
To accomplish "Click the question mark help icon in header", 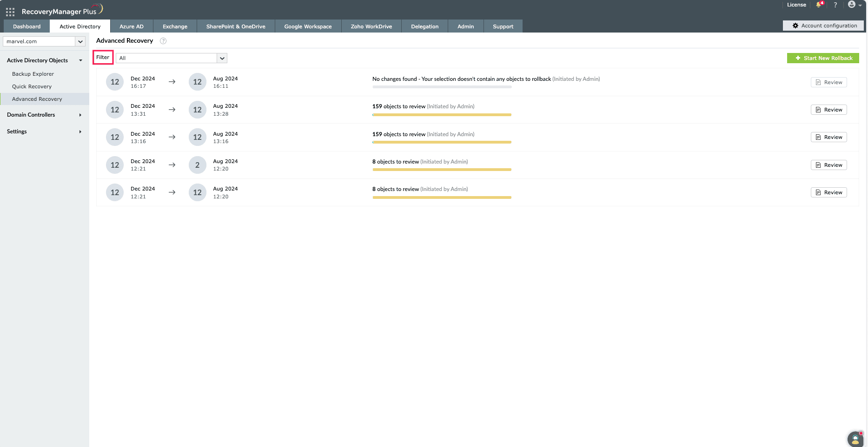I will point(835,5).
